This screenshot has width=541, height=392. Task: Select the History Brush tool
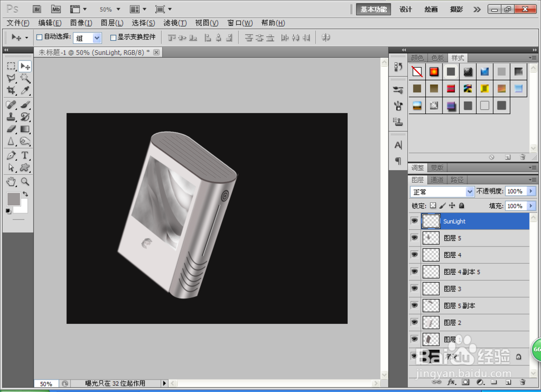[25, 117]
